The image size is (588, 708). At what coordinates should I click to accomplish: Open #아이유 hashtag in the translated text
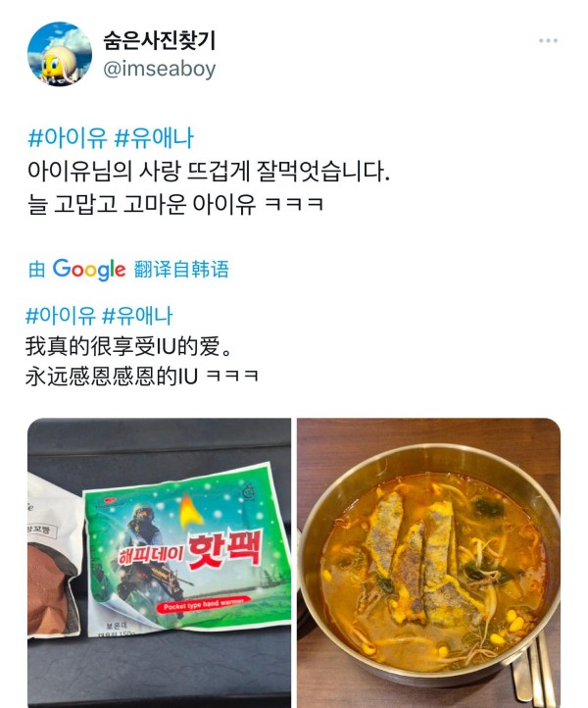tap(61, 316)
